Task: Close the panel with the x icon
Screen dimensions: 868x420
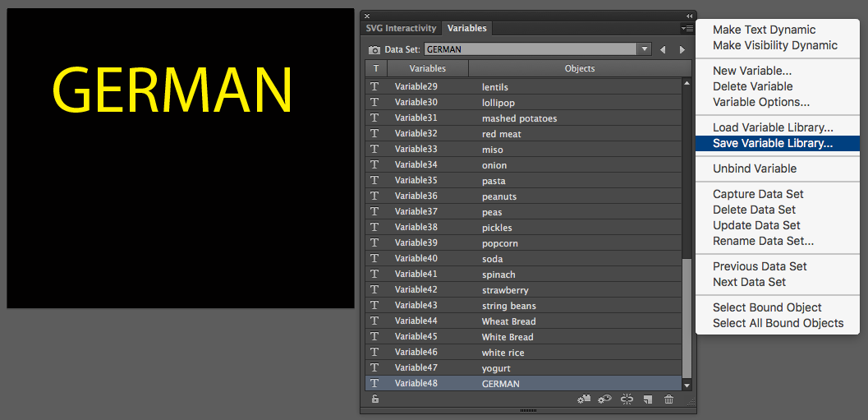Action: click(367, 16)
